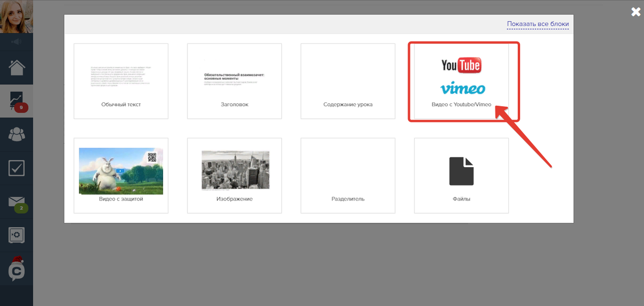Toggle the speaker sound icon in sidebar
Viewport: 644px width, 306px height.
[x=17, y=42]
